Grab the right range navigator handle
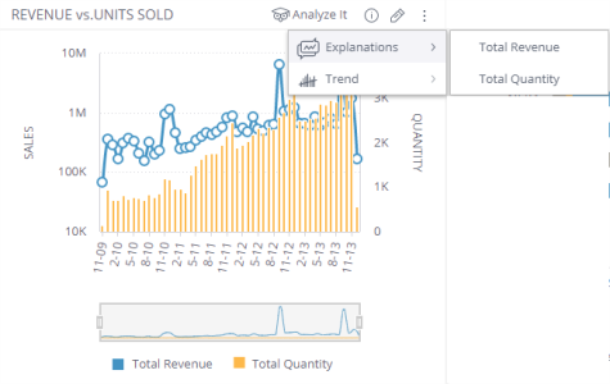This screenshot has width=610, height=384. (359, 322)
